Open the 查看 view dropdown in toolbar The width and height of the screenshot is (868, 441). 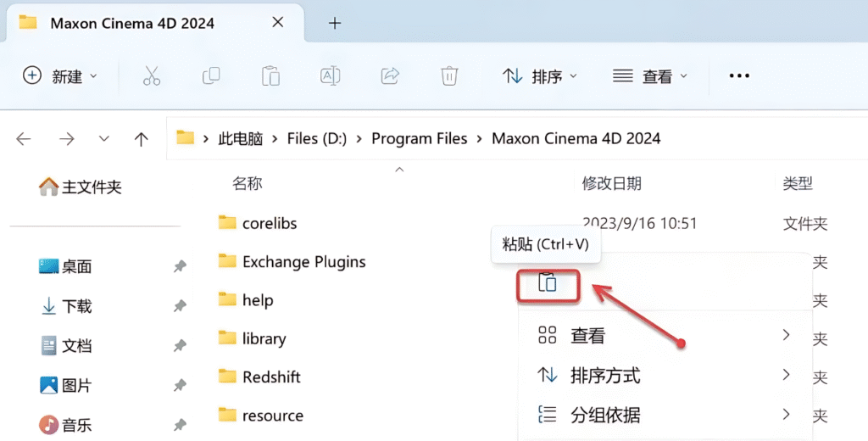click(x=650, y=75)
